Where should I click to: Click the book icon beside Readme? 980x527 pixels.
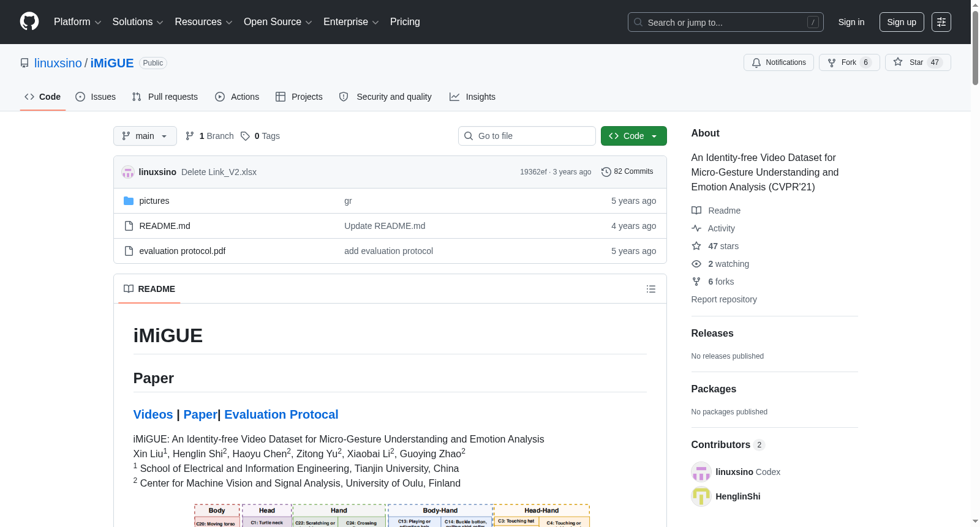[x=696, y=211]
